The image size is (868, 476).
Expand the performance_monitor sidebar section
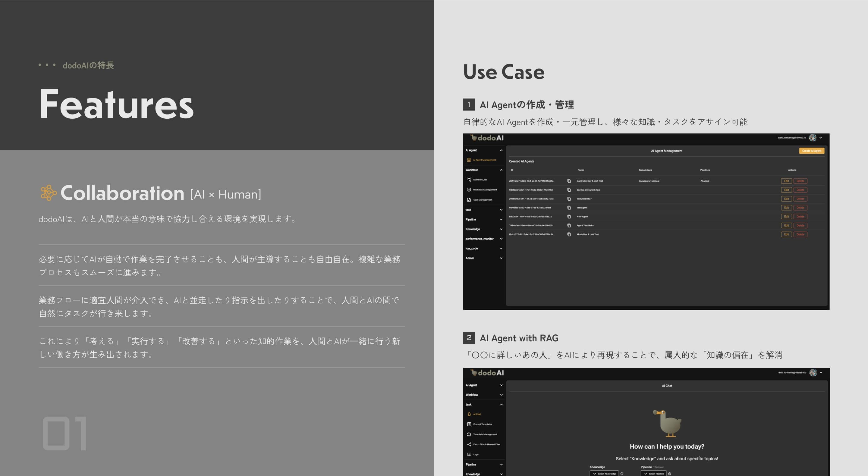(x=501, y=239)
